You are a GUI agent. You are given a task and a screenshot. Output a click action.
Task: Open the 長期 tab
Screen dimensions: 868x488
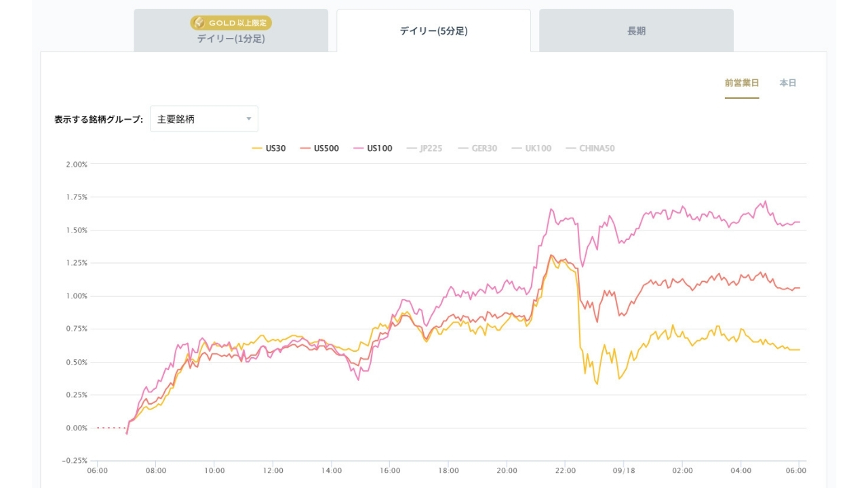[636, 30]
